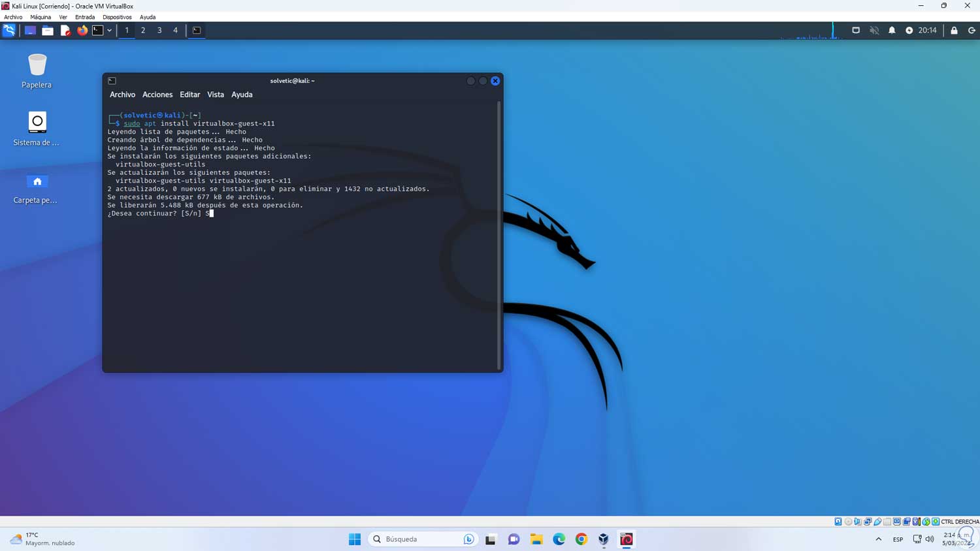Click VirtualBox hard disk activity indicator
The width and height of the screenshot is (980, 551).
pos(838,522)
